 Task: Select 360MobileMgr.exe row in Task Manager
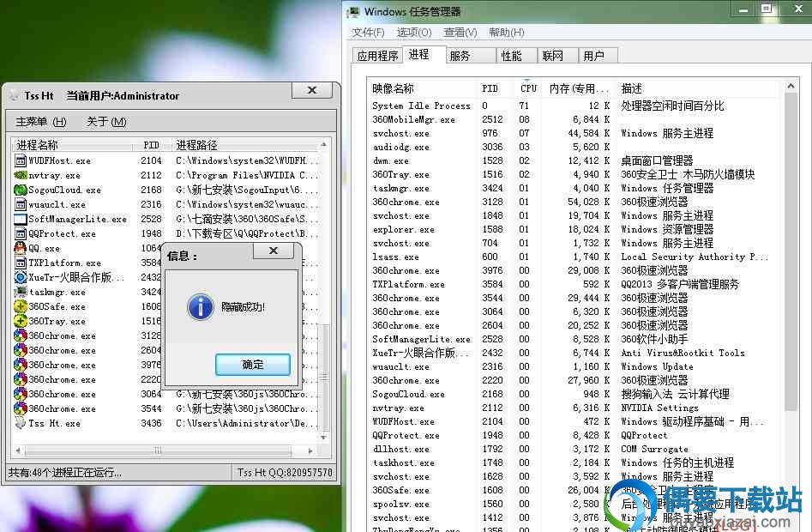click(572, 119)
